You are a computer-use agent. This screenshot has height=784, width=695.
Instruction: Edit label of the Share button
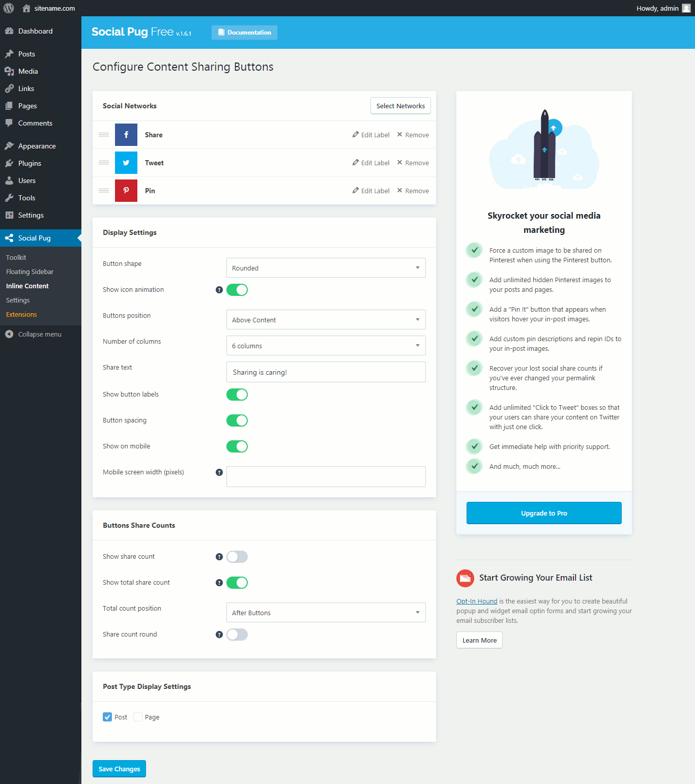(x=371, y=135)
